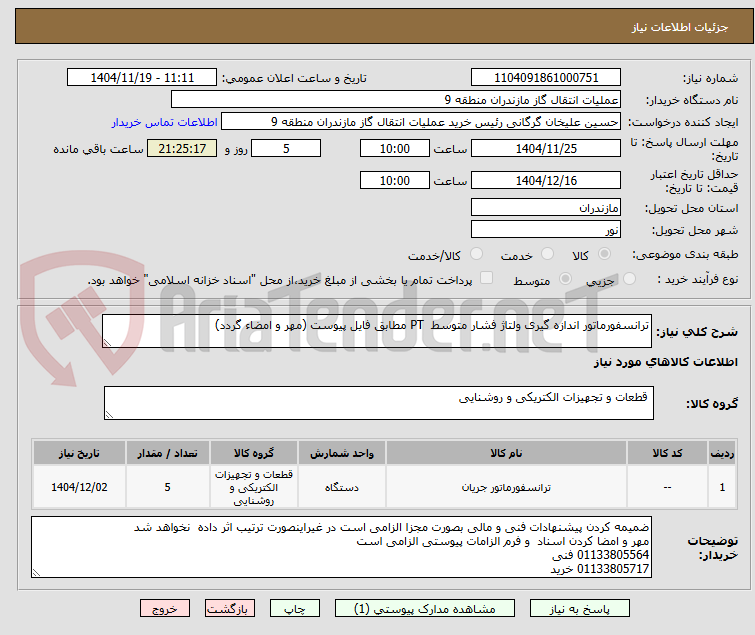Image resolution: width=755 pixels, height=635 pixels.
Task: Click the تاریخ نیاز column header
Action: pos(79,453)
